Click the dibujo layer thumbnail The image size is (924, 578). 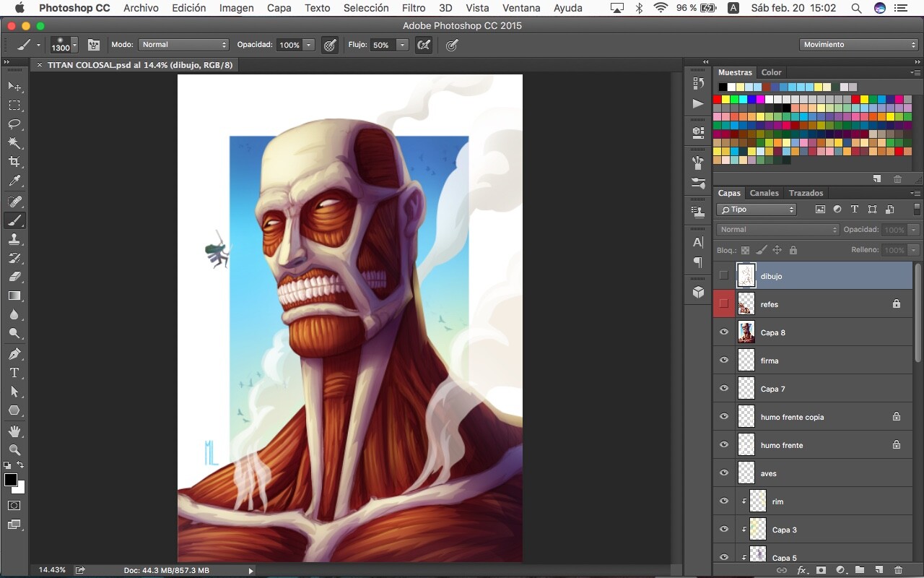point(746,276)
